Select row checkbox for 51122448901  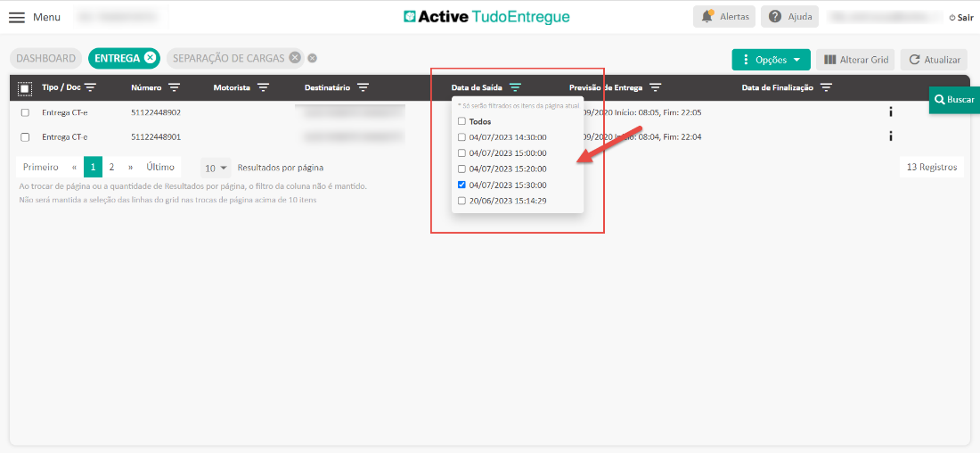(25, 136)
